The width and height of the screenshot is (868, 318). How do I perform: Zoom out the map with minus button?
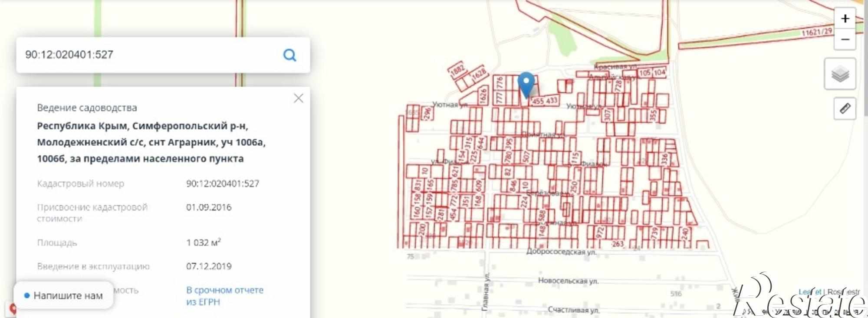click(x=845, y=39)
